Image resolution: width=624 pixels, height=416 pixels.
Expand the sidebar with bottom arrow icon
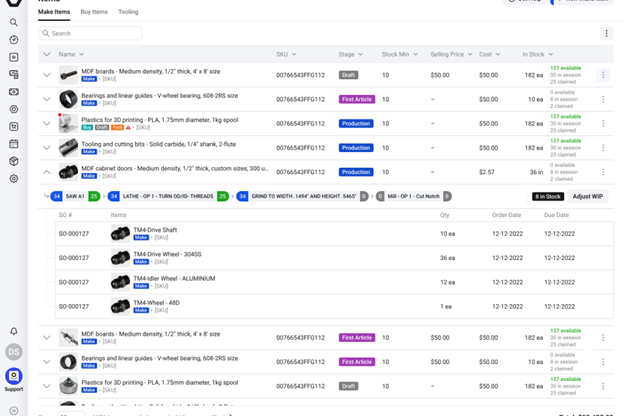(14, 410)
